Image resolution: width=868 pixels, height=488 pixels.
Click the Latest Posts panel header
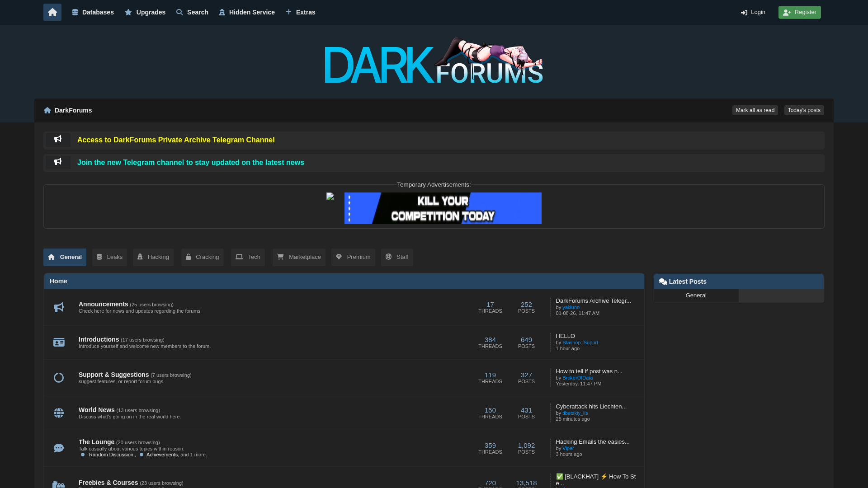[739, 282]
